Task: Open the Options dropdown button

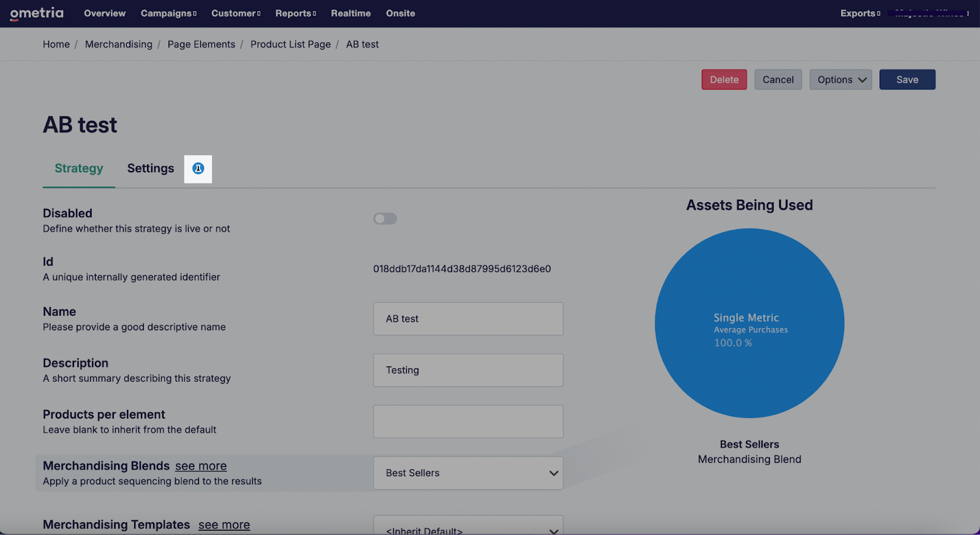Action: click(x=840, y=80)
